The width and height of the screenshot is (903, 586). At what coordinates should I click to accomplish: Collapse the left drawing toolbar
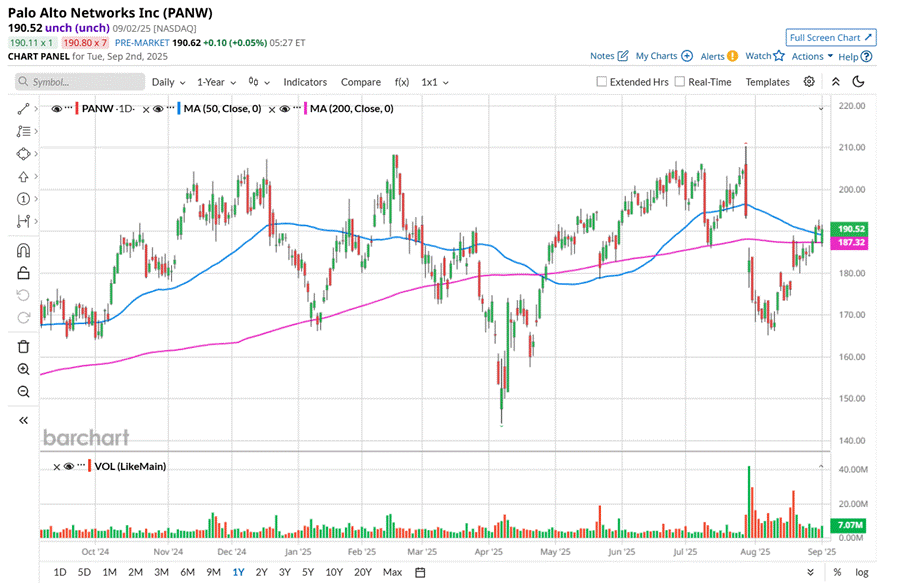[x=23, y=420]
